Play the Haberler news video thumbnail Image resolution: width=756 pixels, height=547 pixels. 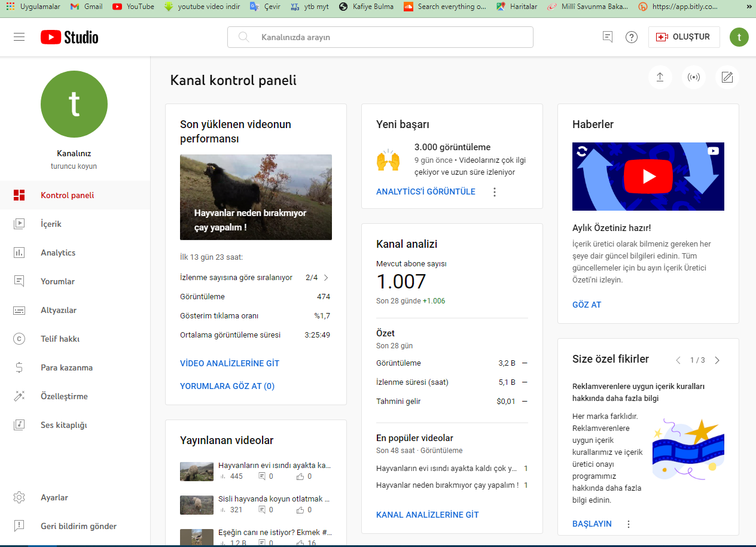(648, 177)
